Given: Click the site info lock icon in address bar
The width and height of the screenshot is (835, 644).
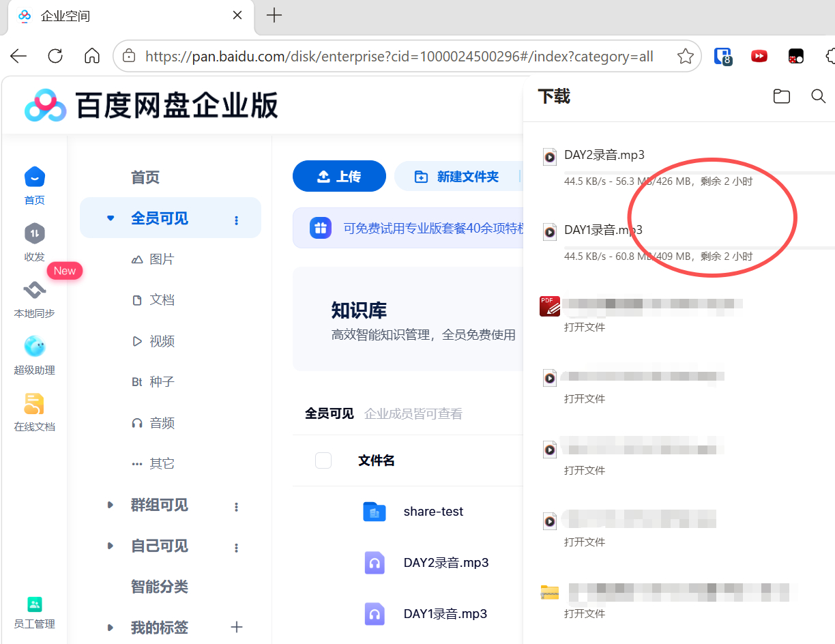Looking at the screenshot, I should tap(129, 56).
